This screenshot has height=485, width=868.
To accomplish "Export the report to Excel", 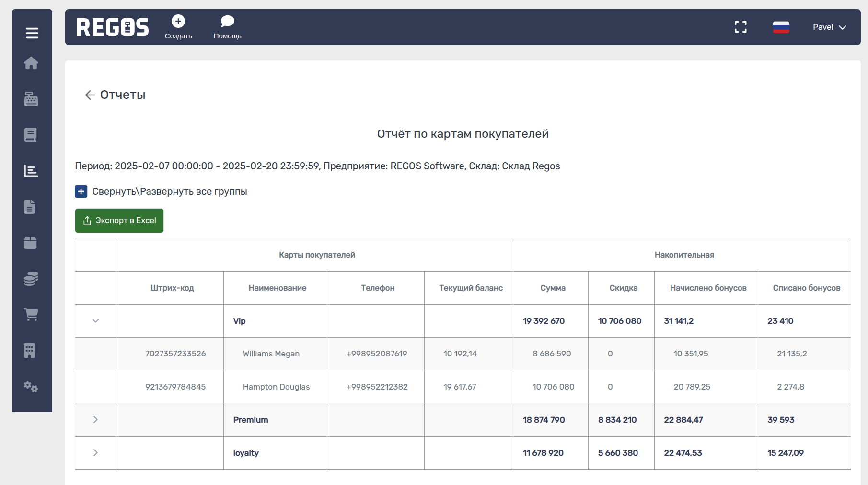I will tap(119, 221).
